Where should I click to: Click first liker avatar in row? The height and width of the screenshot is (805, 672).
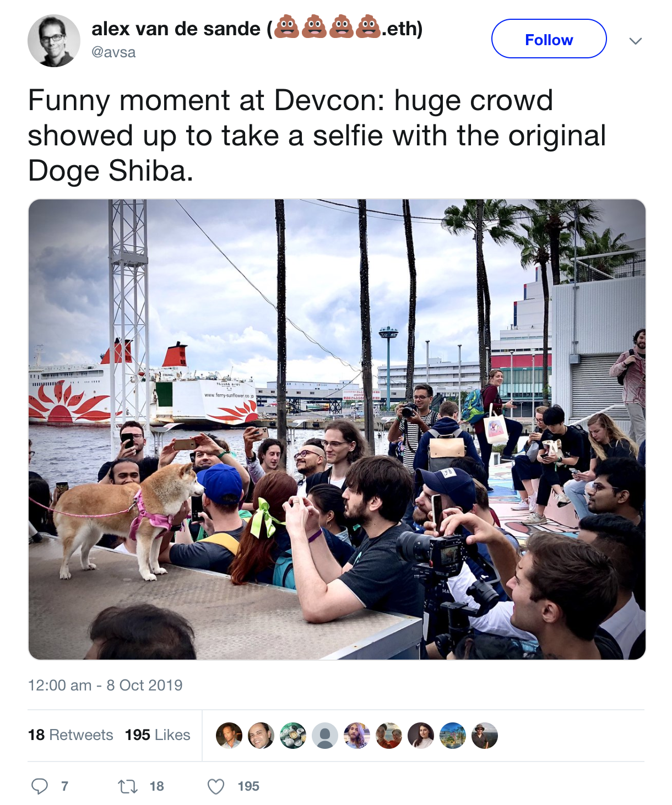point(229,736)
